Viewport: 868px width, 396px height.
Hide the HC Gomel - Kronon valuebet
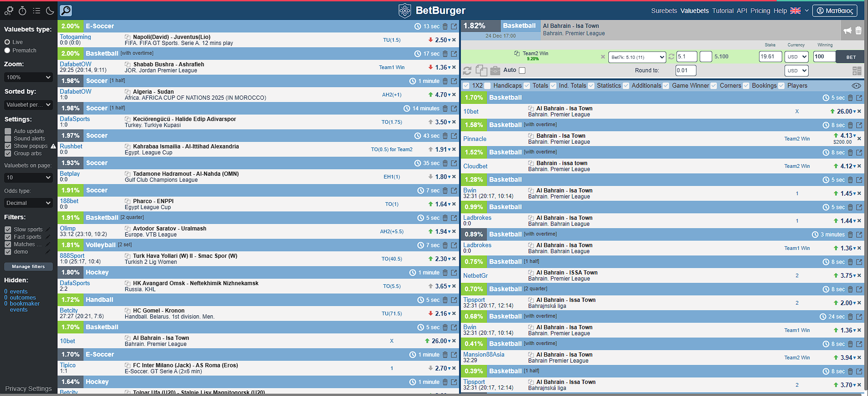tap(445, 300)
